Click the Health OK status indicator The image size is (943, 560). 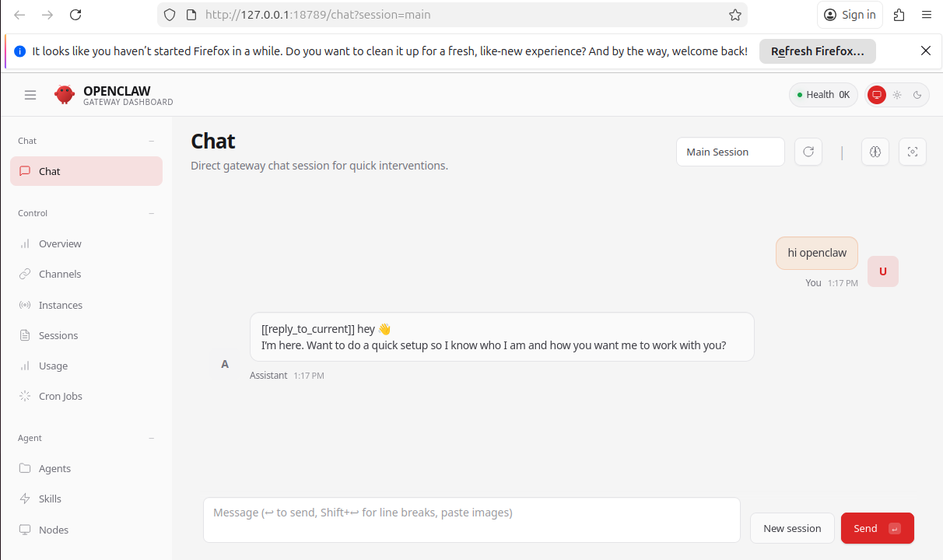pyautogui.click(x=823, y=95)
